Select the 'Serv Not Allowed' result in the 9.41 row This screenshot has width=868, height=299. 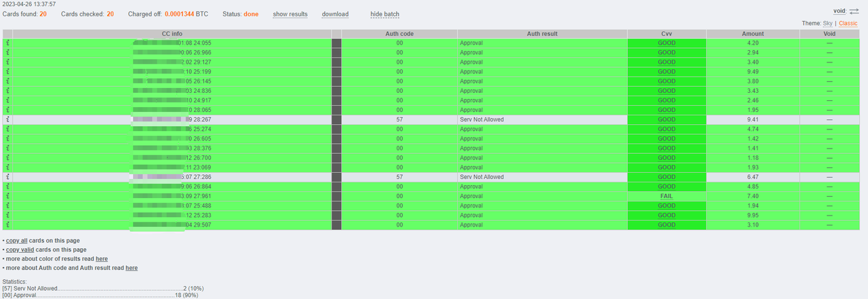coord(482,119)
